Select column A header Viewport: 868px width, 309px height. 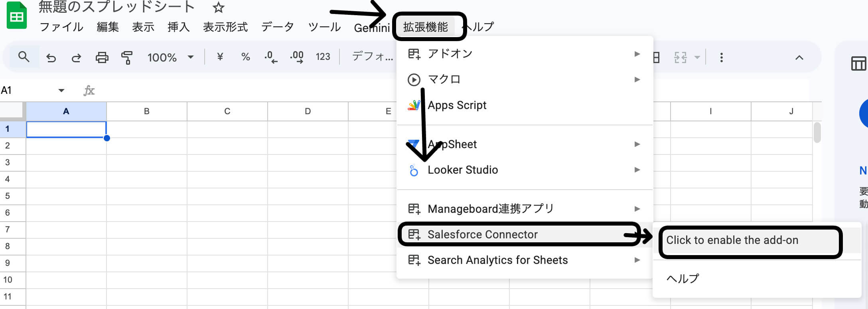(x=66, y=111)
